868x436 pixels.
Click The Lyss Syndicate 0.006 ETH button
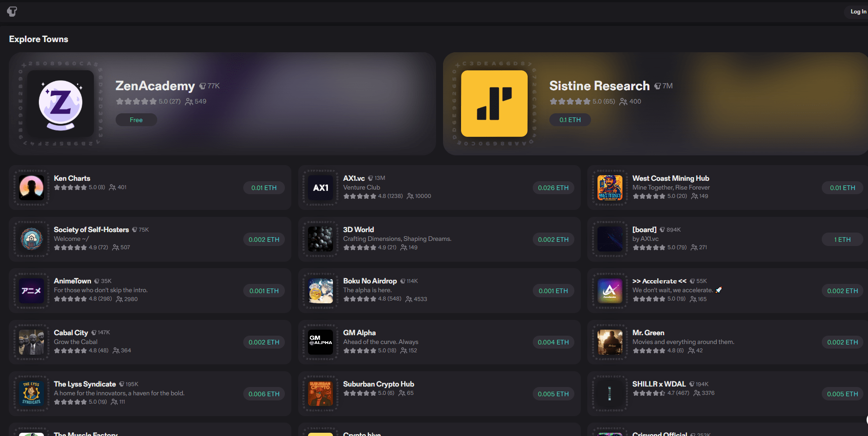click(264, 394)
